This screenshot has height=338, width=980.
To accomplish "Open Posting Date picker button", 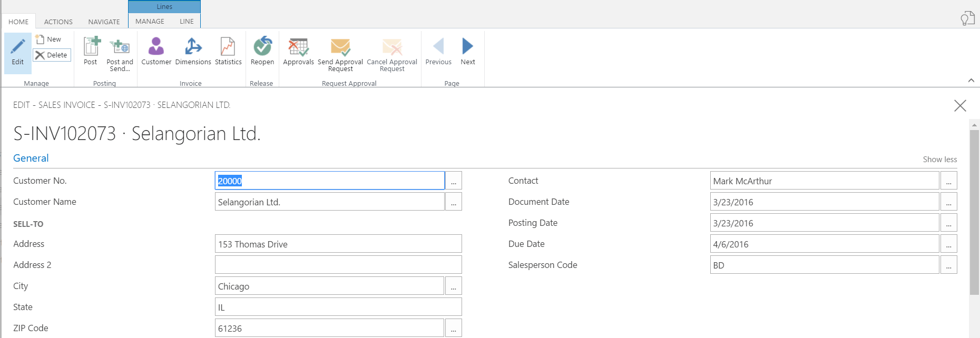I will 948,223.
